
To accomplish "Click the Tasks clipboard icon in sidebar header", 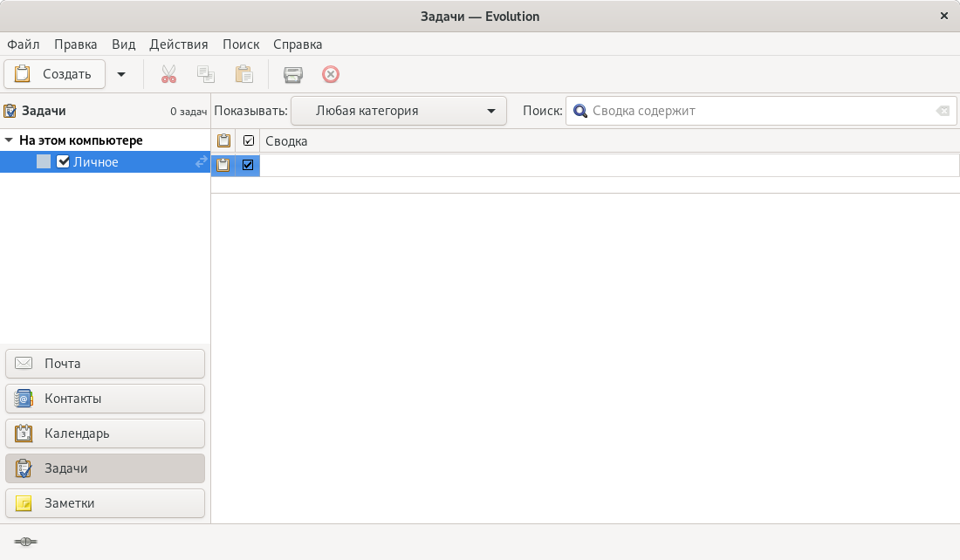I will [x=10, y=111].
